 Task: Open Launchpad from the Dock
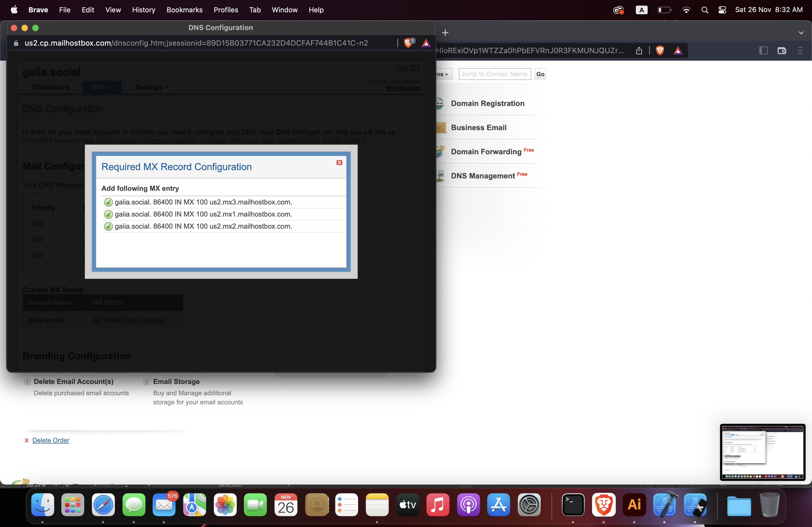73,504
